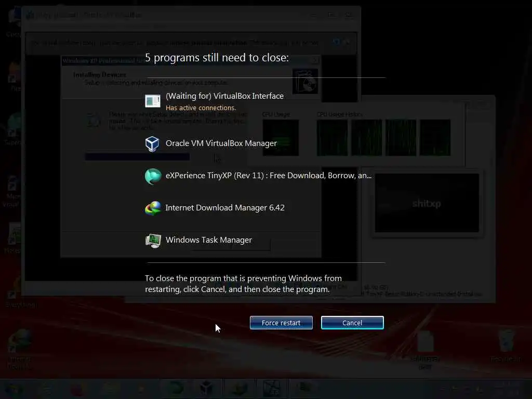
Task: Select the VirtualBox Interface window icon
Action: coord(153,101)
